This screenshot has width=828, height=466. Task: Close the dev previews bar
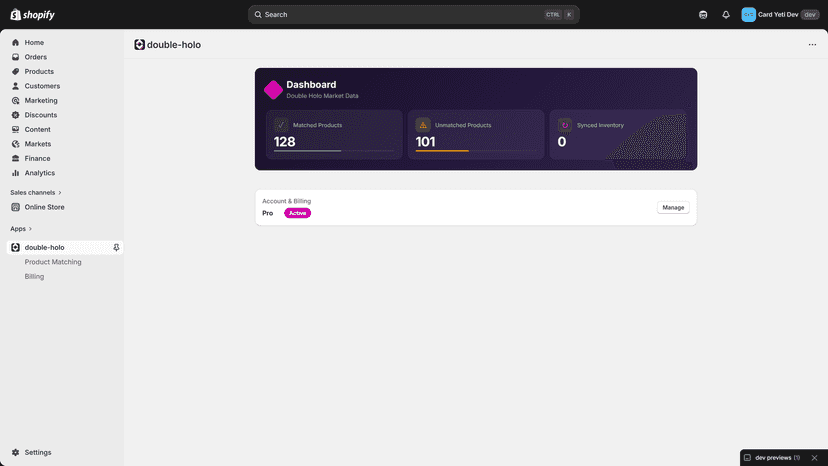point(814,458)
